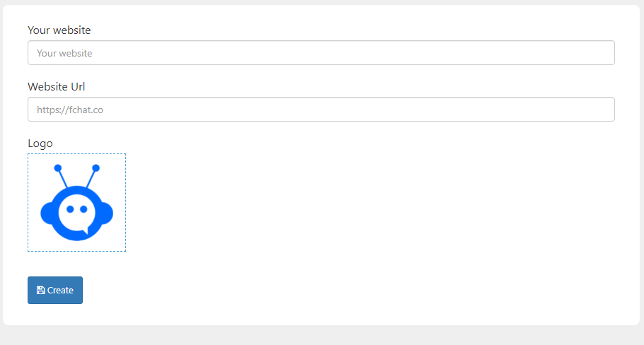Focus the Website Url text field
Viewport: 644px width, 345px height.
tap(321, 109)
